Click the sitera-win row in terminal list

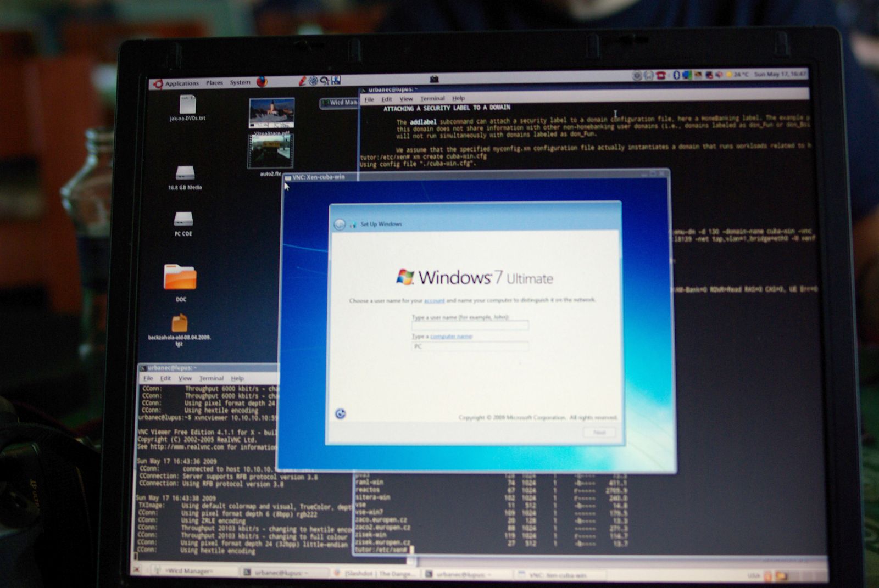click(491, 497)
